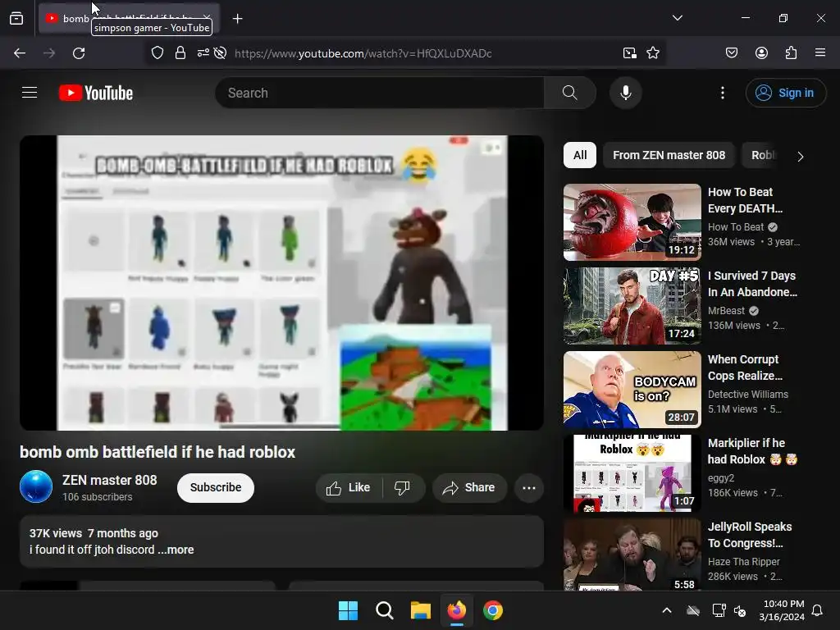Select the From ZEN master 808 chip
Viewport: 840px width, 630px height.
coord(669,155)
